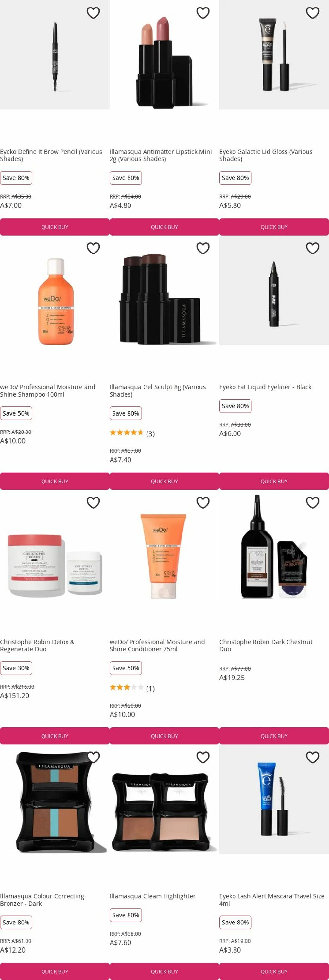The height and width of the screenshot is (980, 329).
Task: Quick buy Illamasqua Gel Sculpt 8g
Action: pos(164,481)
